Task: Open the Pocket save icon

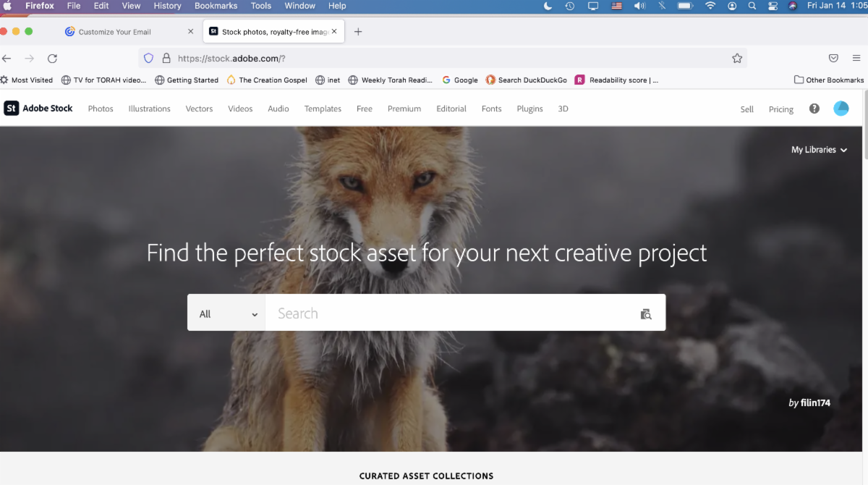Action: pos(833,59)
